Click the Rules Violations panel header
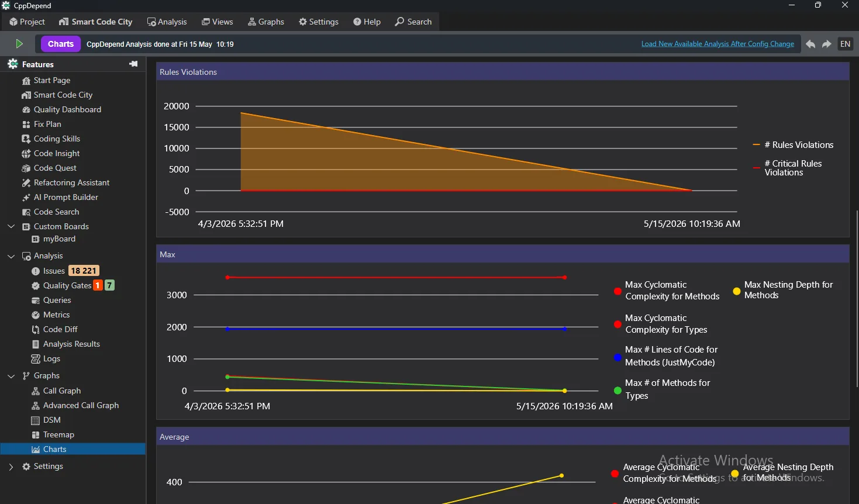This screenshot has height=504, width=859. [502, 72]
